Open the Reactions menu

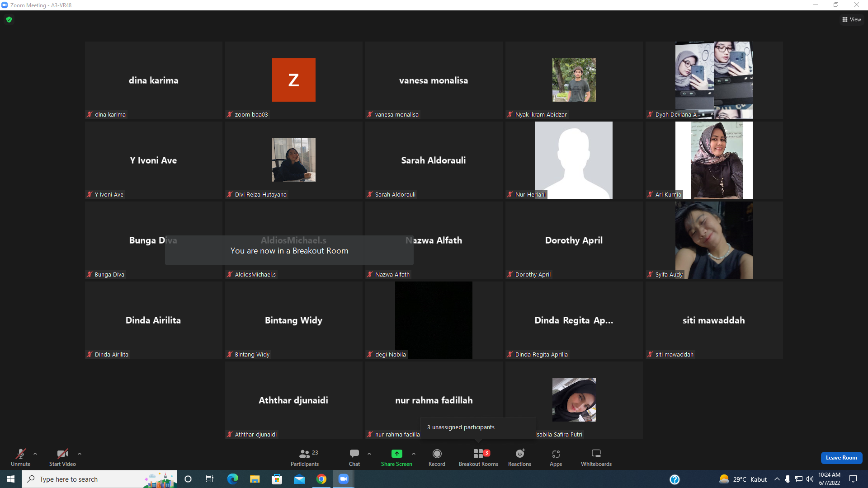click(x=519, y=457)
